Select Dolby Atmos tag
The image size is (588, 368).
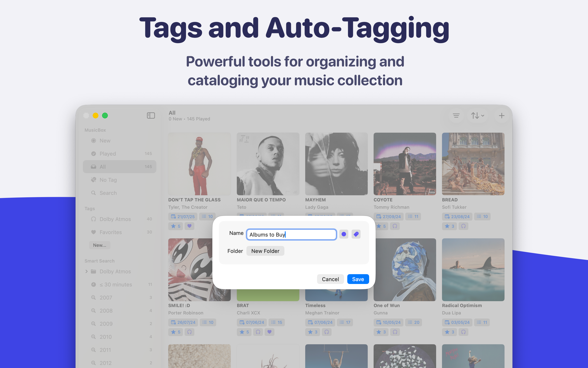click(120, 219)
